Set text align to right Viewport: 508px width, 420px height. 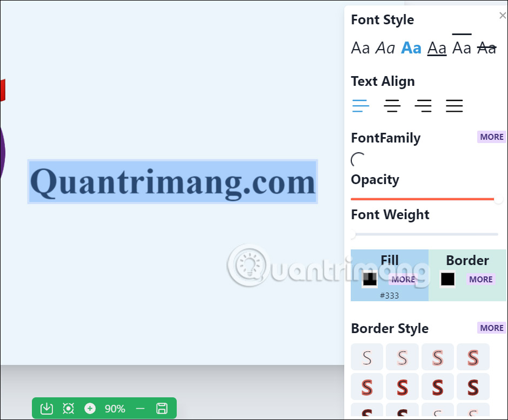(423, 106)
